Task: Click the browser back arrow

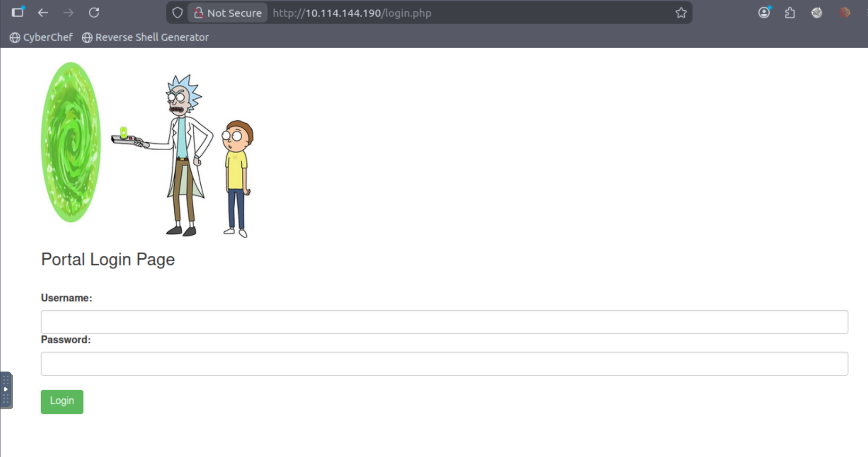Action: point(43,13)
